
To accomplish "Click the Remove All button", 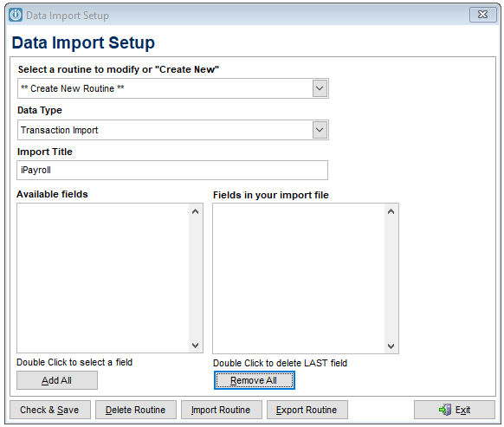I will 255,380.
